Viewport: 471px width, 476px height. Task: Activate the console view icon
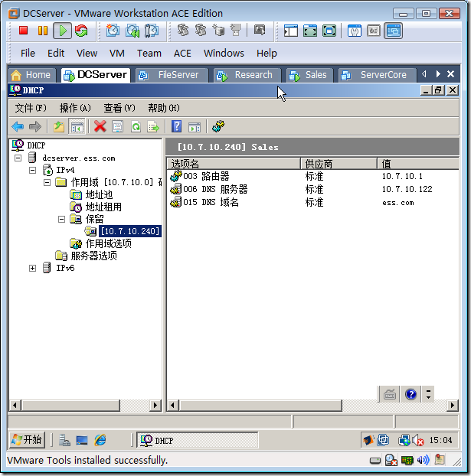click(393, 31)
